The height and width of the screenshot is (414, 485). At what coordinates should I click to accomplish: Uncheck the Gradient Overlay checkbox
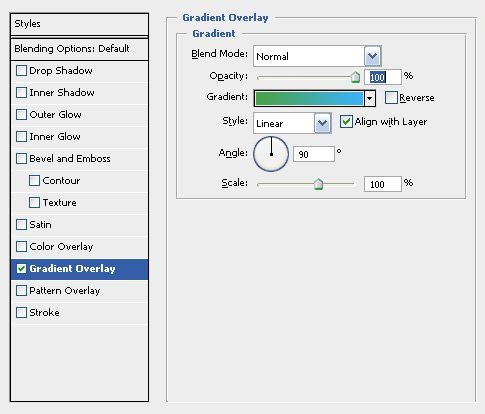21,269
